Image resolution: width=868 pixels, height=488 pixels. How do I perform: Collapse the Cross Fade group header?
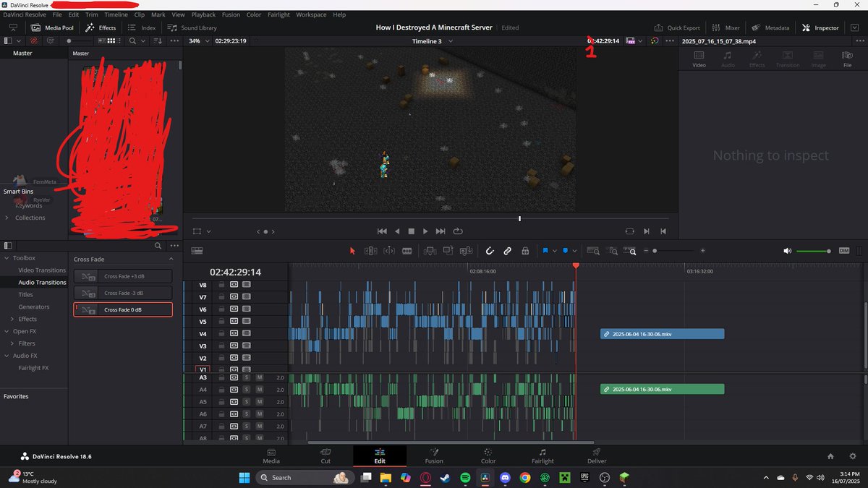(x=171, y=259)
